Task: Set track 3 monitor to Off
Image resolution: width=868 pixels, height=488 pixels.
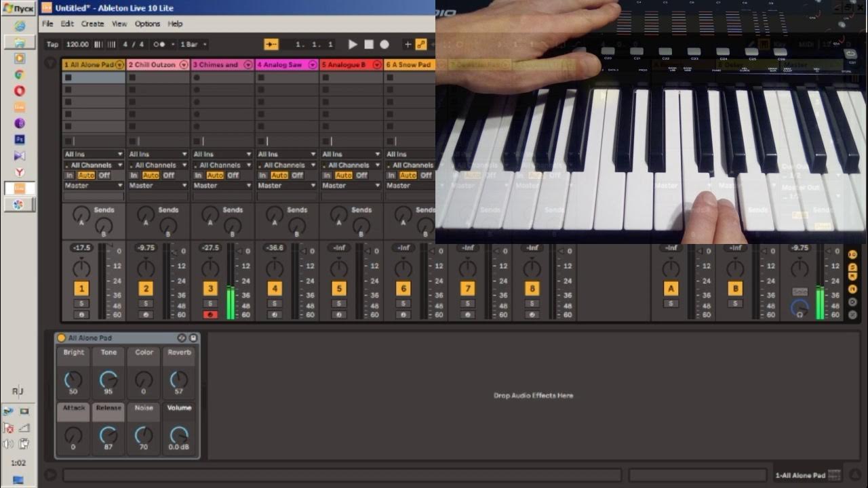Action: point(233,176)
